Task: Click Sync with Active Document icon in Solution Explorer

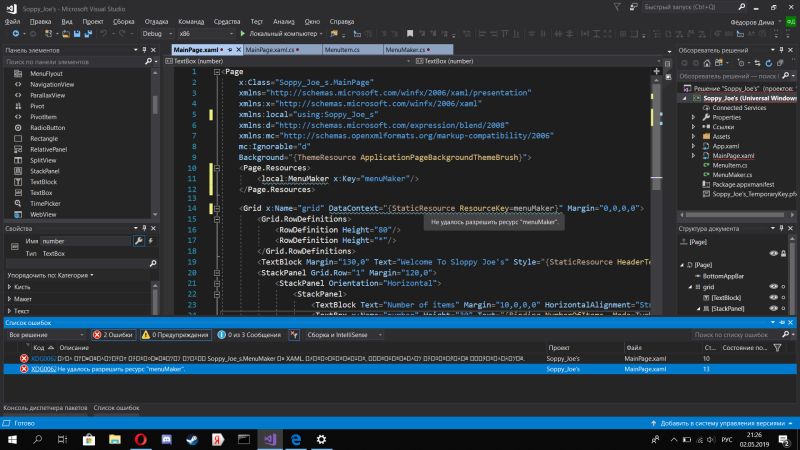Action: pyautogui.click(x=757, y=63)
